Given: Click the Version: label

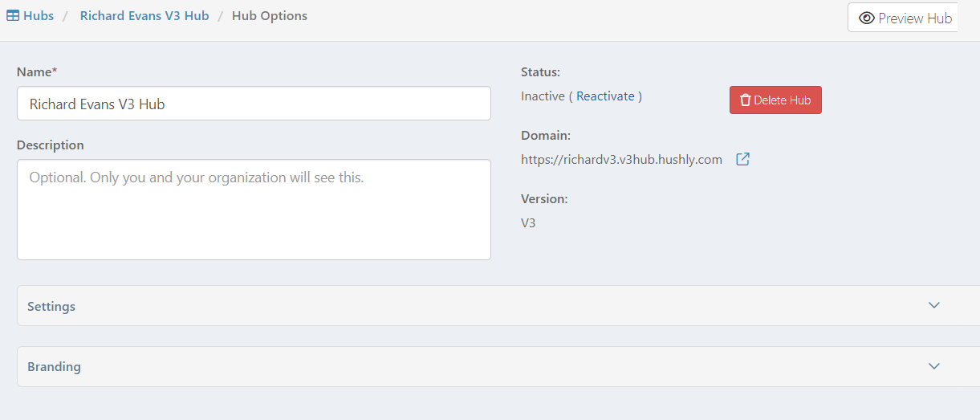Looking at the screenshot, I should pyautogui.click(x=544, y=199).
